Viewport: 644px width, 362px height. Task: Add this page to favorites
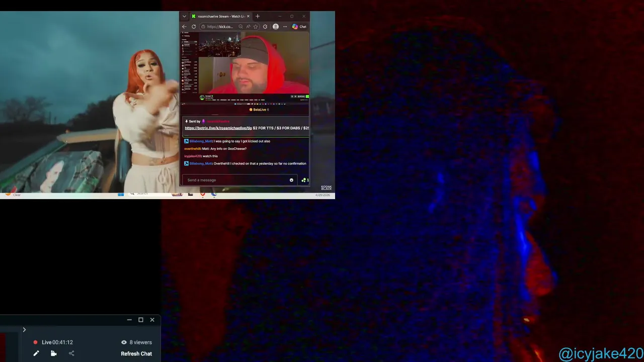coord(256,27)
